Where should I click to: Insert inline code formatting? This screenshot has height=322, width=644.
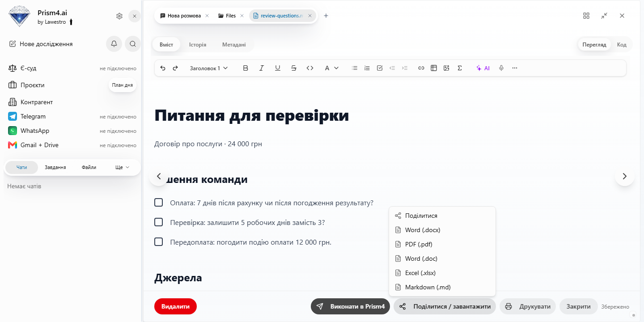[x=310, y=68]
